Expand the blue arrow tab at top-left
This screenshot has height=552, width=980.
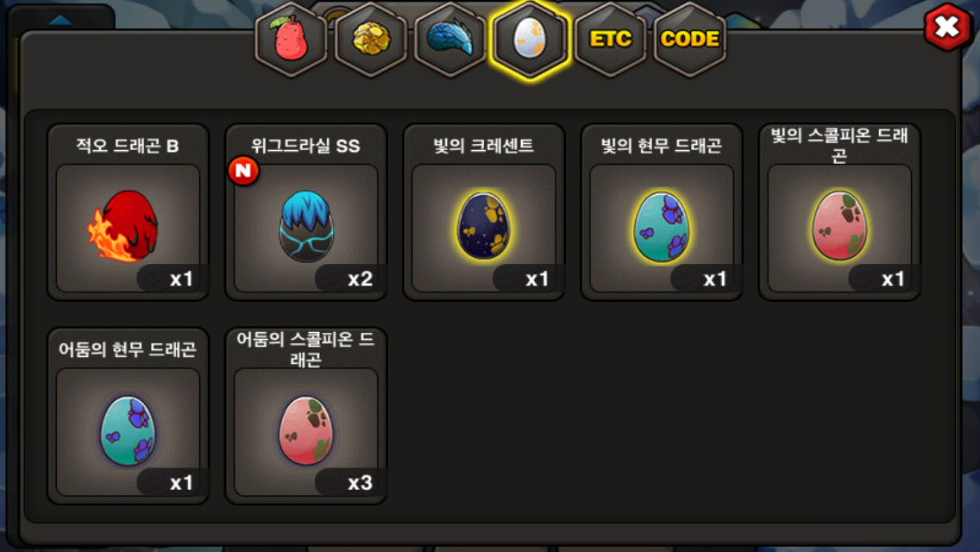click(60, 19)
